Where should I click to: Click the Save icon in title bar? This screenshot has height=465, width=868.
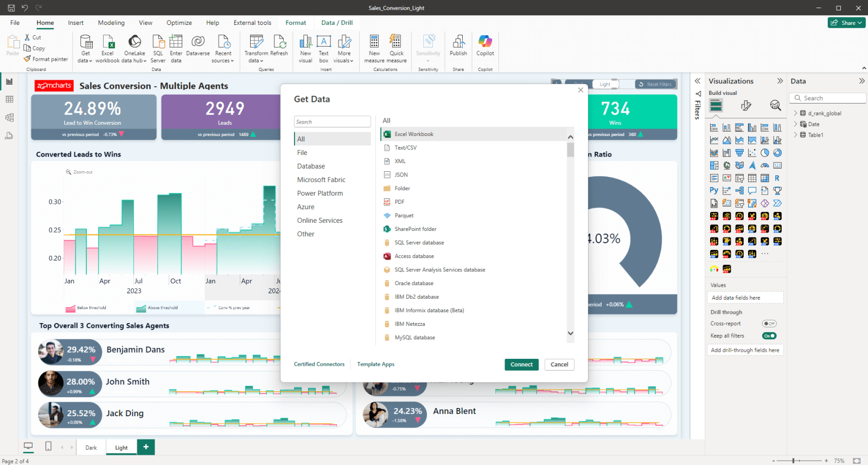[x=11, y=8]
